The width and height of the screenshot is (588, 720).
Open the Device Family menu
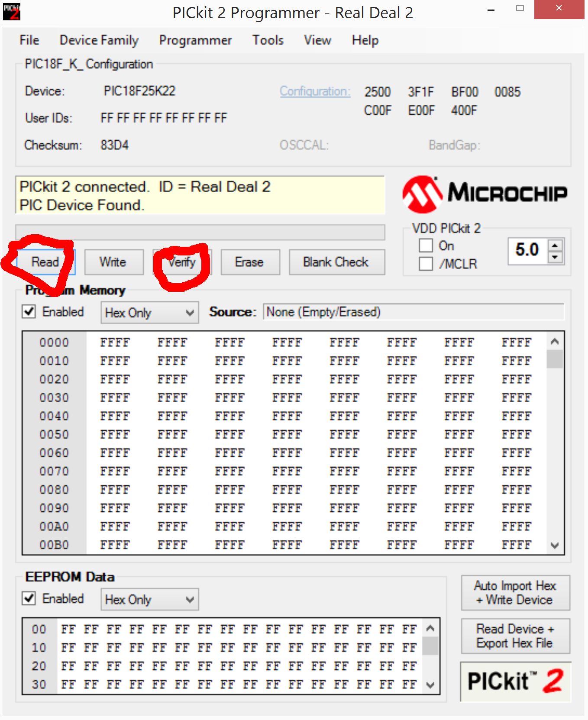99,40
